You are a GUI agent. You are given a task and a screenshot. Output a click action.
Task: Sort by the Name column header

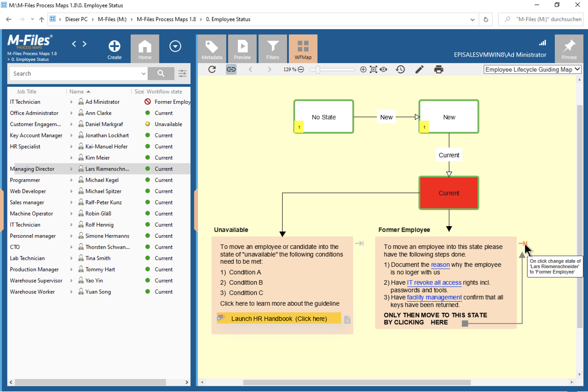[77, 92]
